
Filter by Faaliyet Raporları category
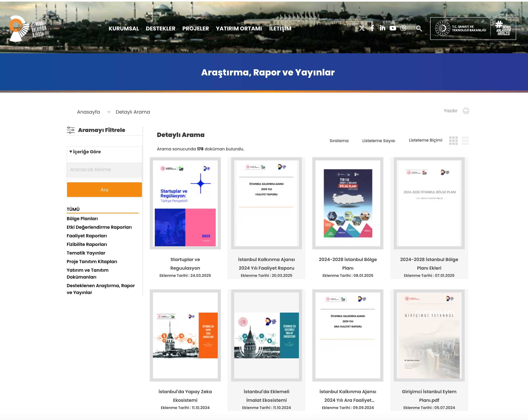[x=87, y=236]
